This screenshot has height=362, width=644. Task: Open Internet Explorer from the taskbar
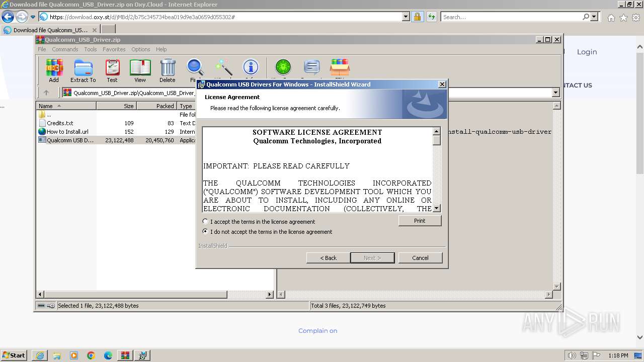(40, 355)
